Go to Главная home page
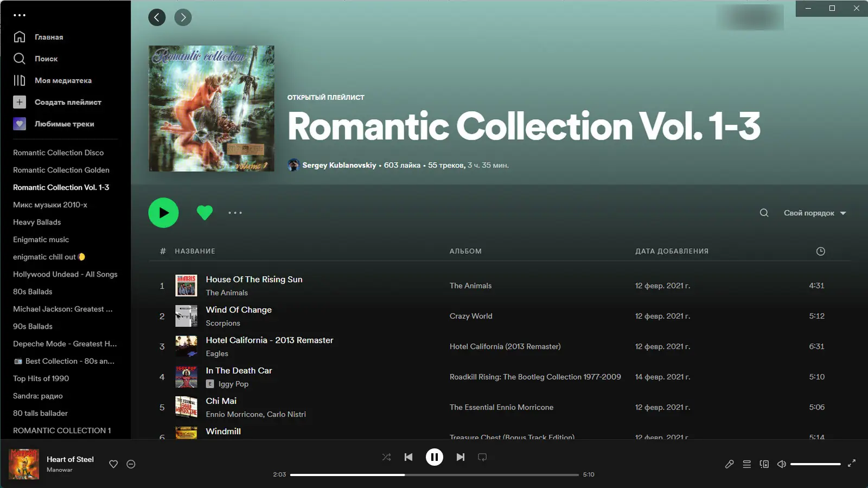The height and width of the screenshot is (488, 868). 38,37
